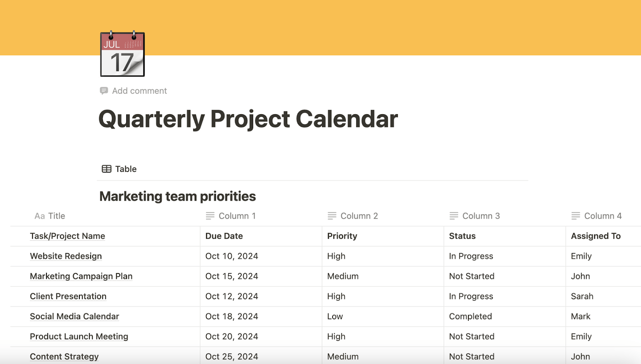Switch to the Table view tab
This screenshot has height=364, width=641.
click(x=119, y=169)
